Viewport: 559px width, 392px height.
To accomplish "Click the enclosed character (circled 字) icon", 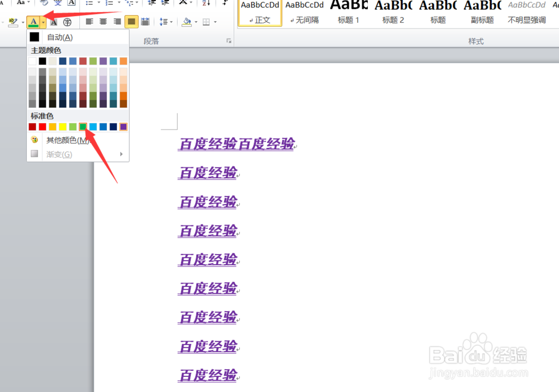I will [x=67, y=22].
